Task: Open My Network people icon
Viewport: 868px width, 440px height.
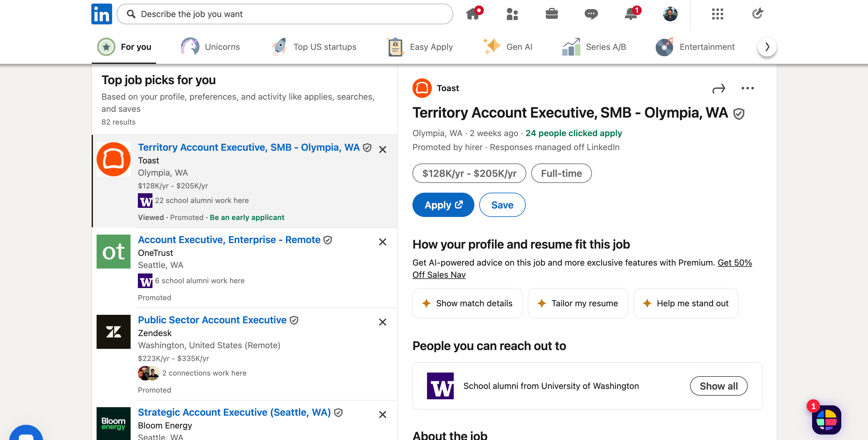Action: (512, 14)
